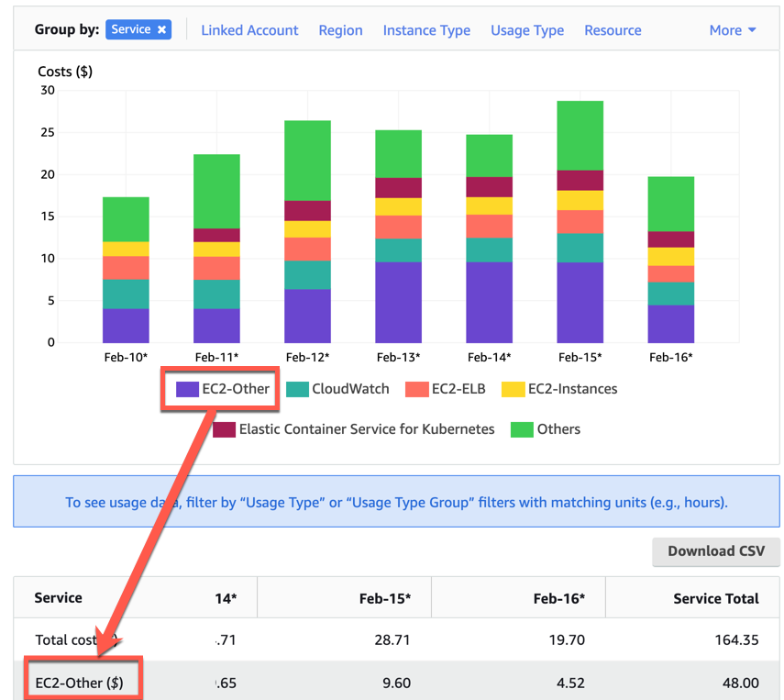
Task: Toggle the EC2-ELB legend label
Action: (x=458, y=389)
